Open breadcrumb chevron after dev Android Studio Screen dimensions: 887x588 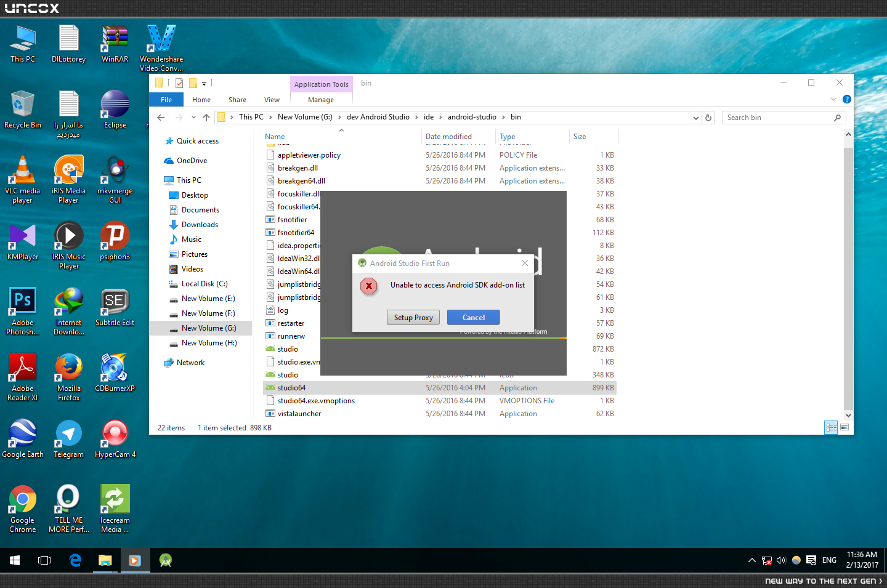pos(416,117)
